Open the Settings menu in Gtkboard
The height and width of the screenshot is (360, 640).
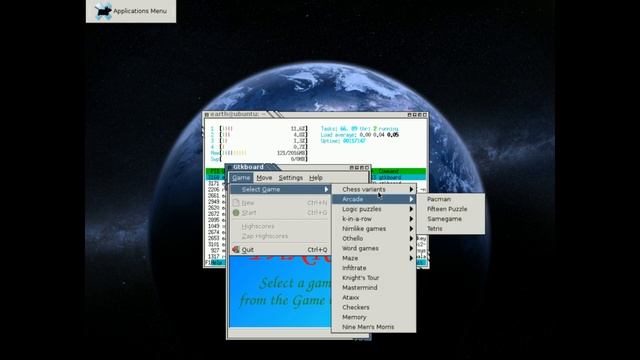click(291, 178)
